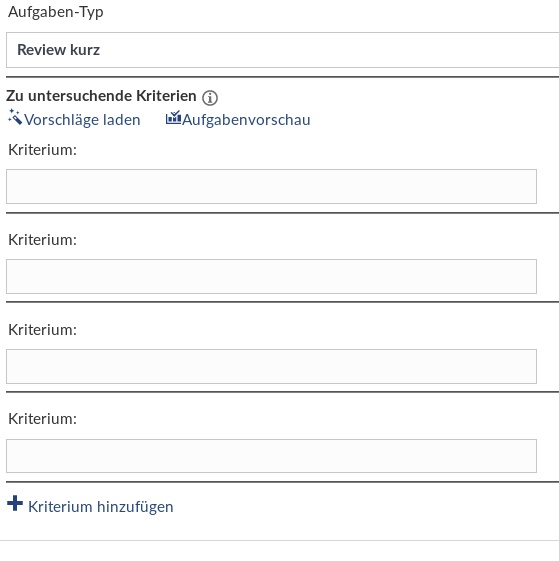Click the first Kriterium label
Image resolution: width=559 pixels, height=561 pixels.
click(43, 150)
